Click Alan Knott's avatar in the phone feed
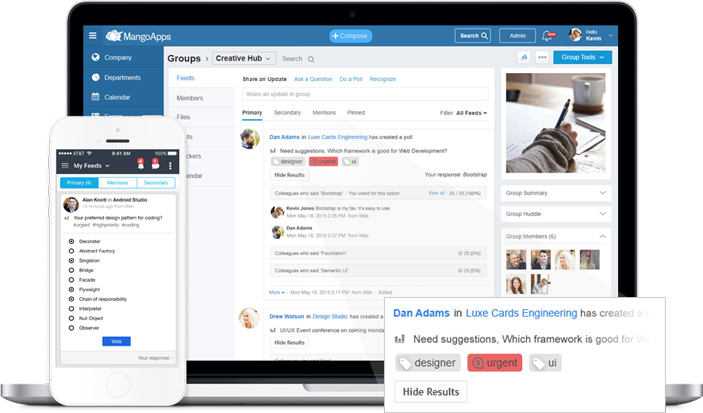The width and height of the screenshot is (703, 413). (71, 204)
